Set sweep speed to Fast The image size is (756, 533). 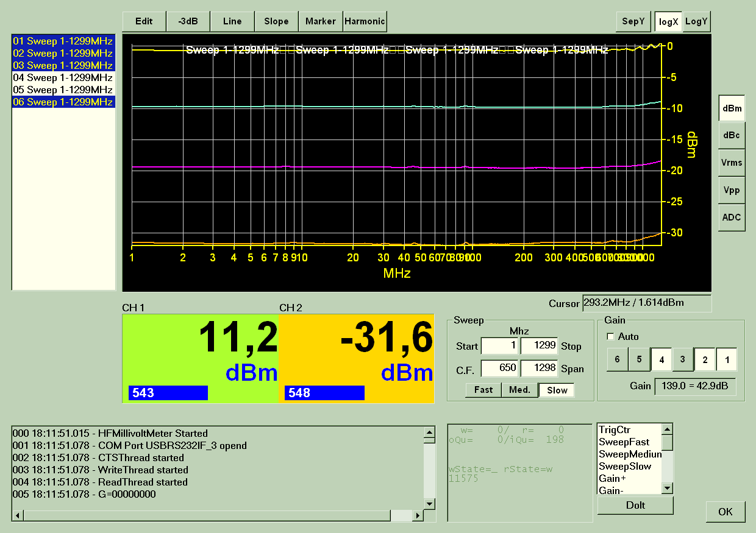[483, 390]
